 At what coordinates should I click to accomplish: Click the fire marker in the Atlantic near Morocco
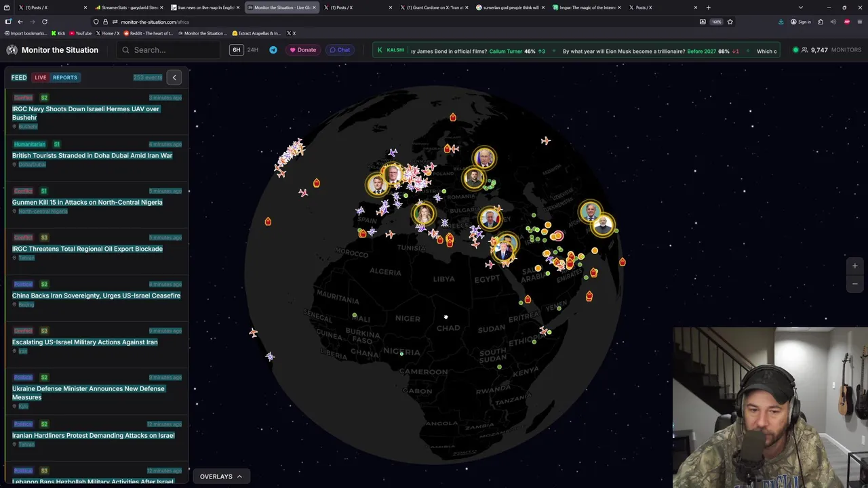[268, 222]
